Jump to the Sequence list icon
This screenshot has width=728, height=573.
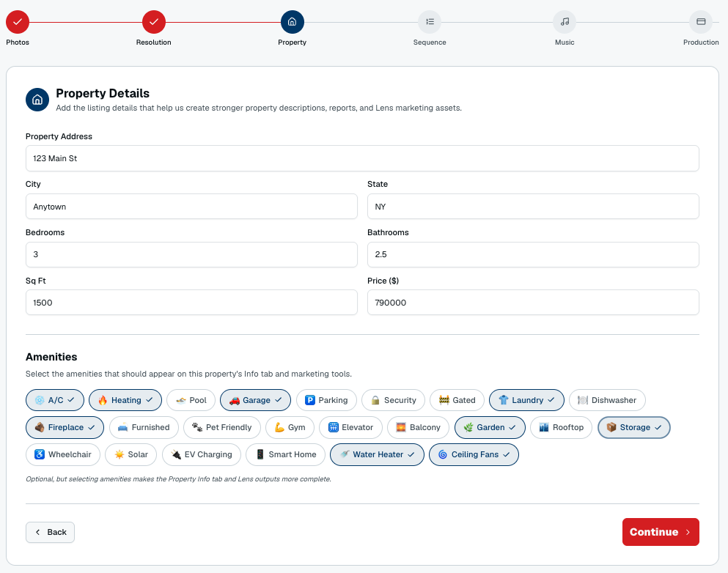pyautogui.click(x=430, y=22)
